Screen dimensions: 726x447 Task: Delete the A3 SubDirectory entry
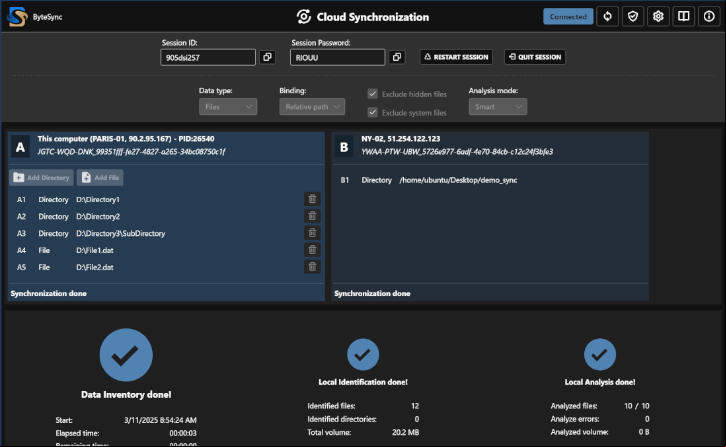[313, 233]
